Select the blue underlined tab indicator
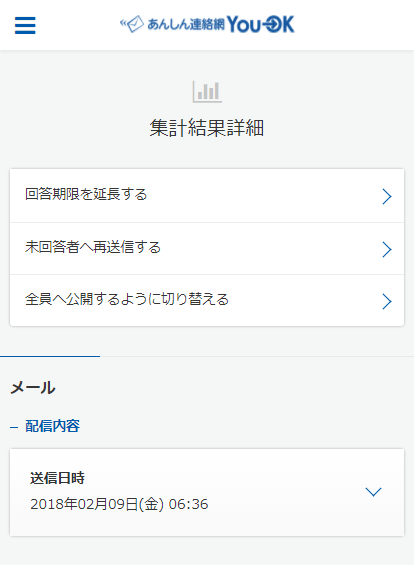This screenshot has height=565, width=414. (x=50, y=356)
